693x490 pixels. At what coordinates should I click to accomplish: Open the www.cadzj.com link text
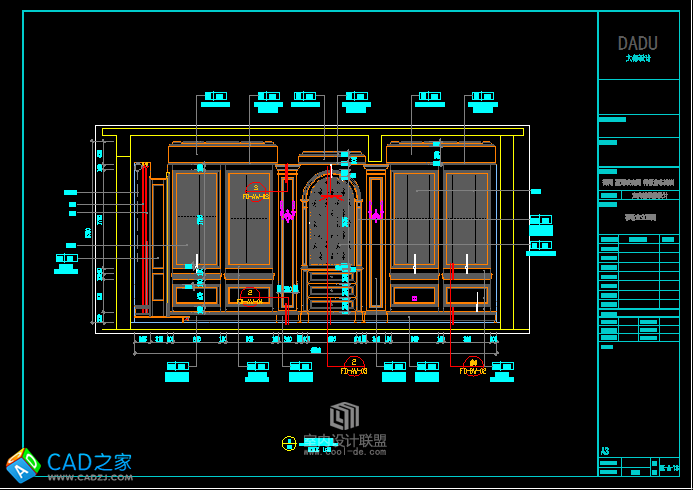89,478
